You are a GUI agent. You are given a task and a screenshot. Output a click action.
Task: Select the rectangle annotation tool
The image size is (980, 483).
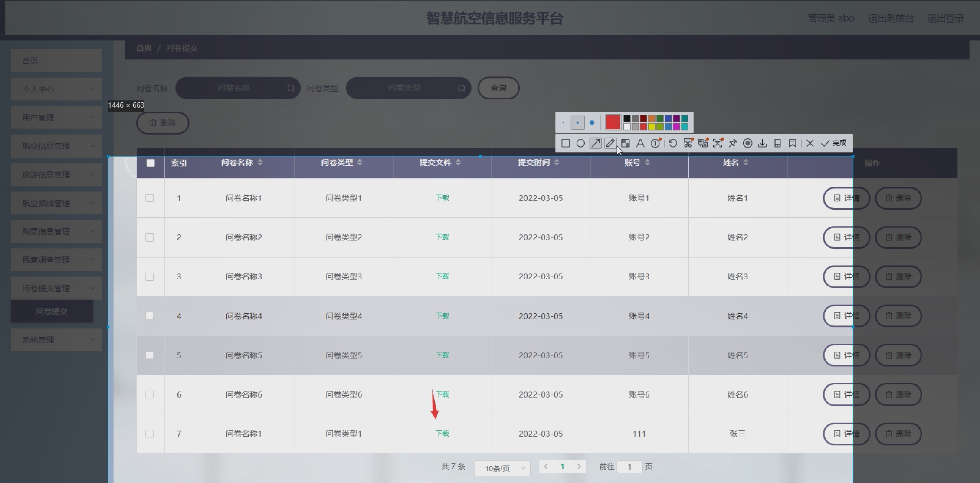(565, 143)
